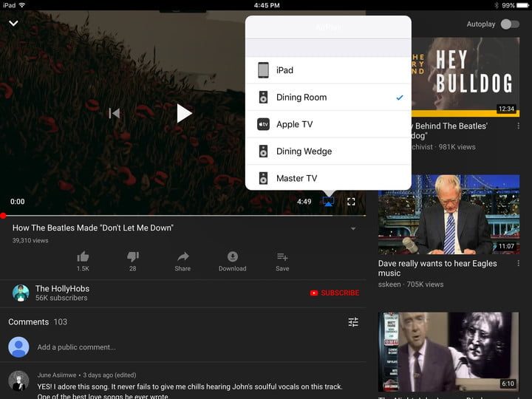The height and width of the screenshot is (399, 532).
Task: Click the Dining Room speaker icon
Action: pos(263,98)
